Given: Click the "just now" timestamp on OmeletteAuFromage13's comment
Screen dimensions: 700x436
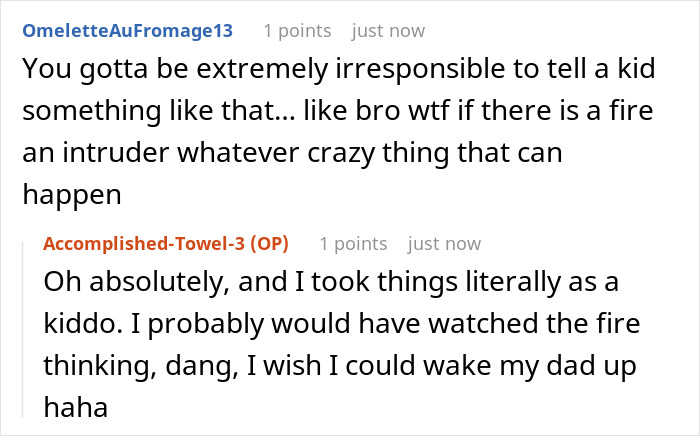Looking at the screenshot, I should pyautogui.click(x=388, y=30).
